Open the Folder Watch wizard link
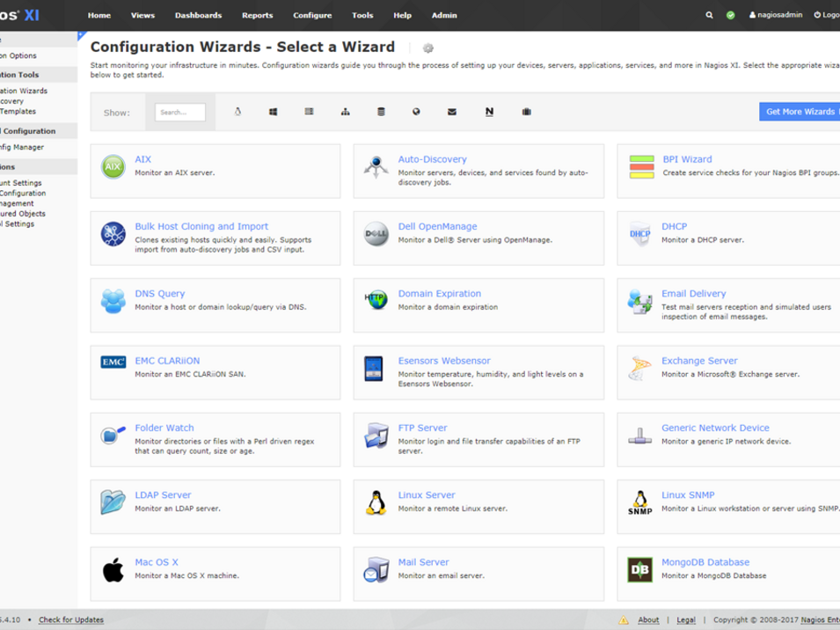 coord(164,428)
